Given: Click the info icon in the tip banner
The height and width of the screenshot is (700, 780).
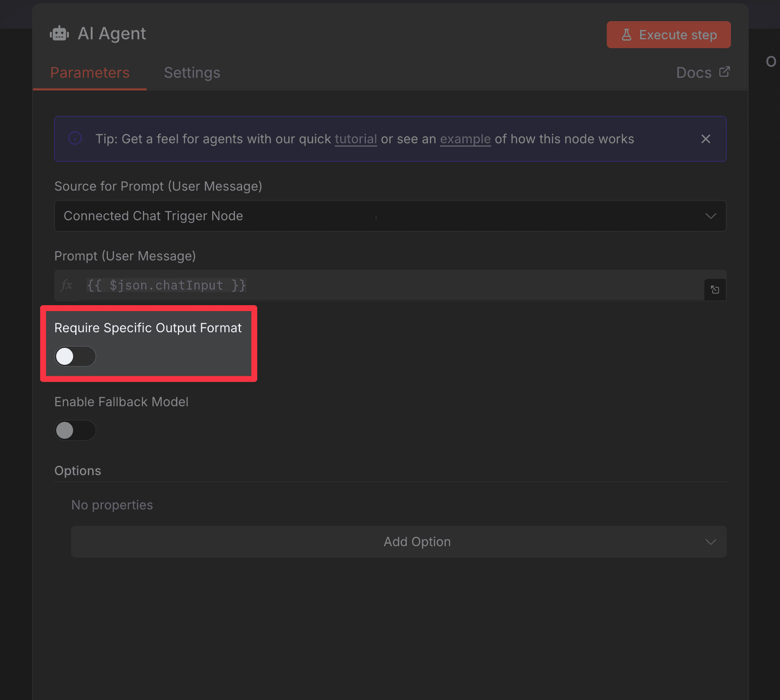Looking at the screenshot, I should click(75, 139).
